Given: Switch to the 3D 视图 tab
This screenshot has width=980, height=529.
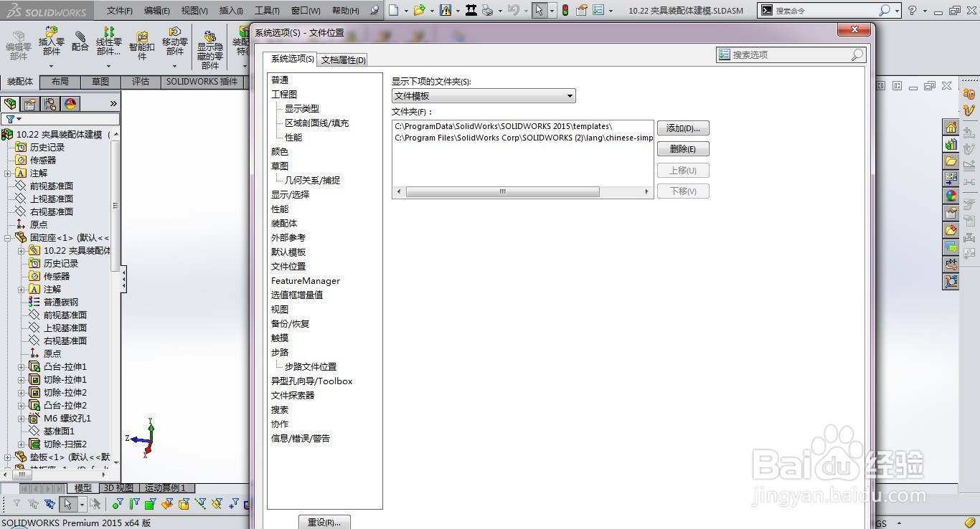Looking at the screenshot, I should coord(118,487).
